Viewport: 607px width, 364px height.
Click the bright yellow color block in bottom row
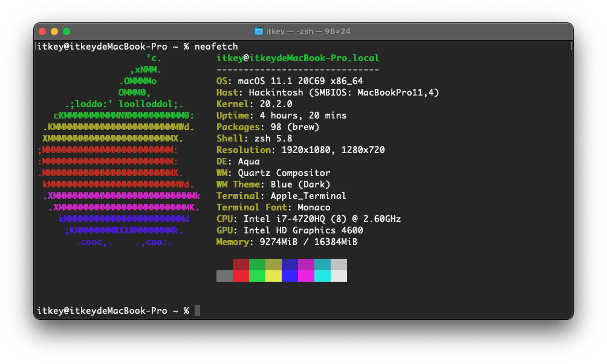point(273,276)
